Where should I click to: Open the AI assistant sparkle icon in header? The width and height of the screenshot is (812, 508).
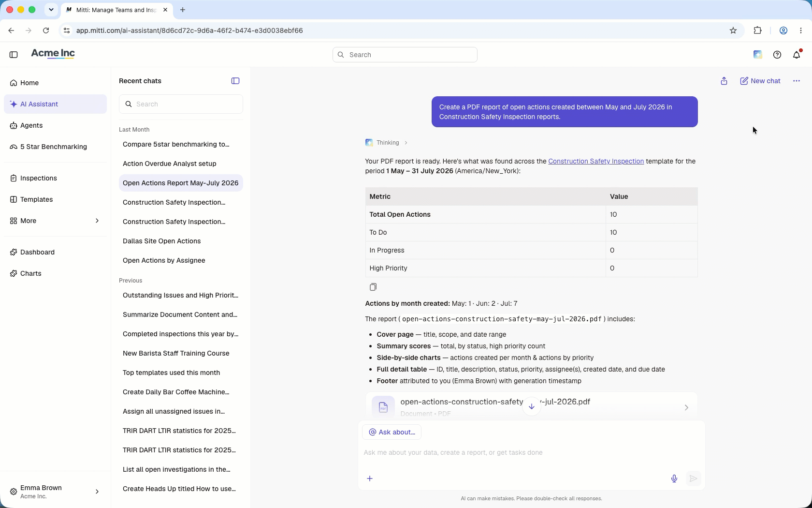(758, 55)
